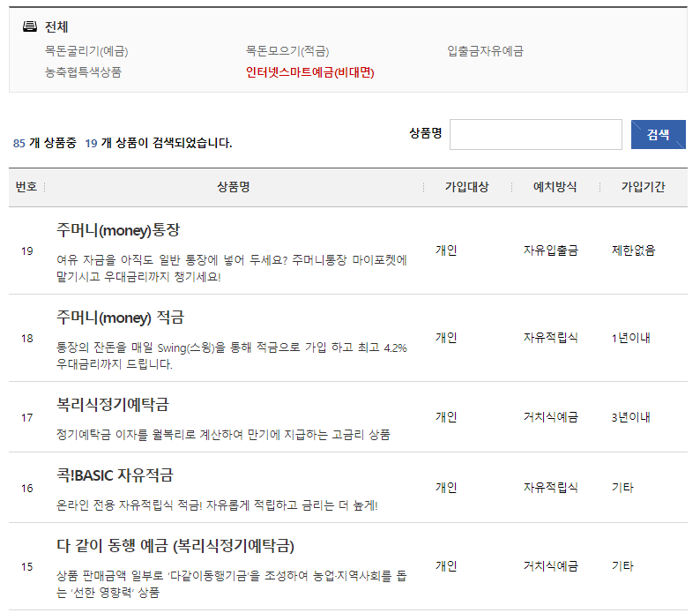Click 개인 in 주머니 적금 row

coord(446,338)
